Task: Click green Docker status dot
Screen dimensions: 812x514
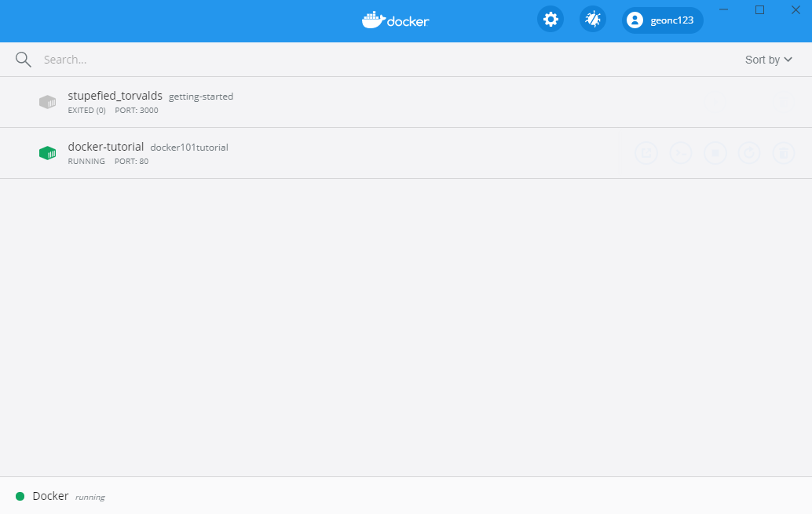Action: pyautogui.click(x=20, y=497)
